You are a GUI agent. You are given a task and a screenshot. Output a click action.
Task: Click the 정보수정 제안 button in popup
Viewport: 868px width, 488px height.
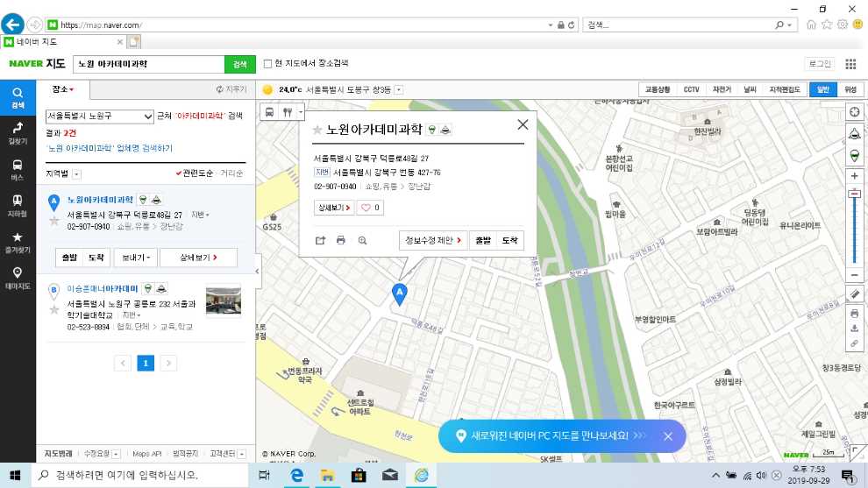tap(432, 240)
